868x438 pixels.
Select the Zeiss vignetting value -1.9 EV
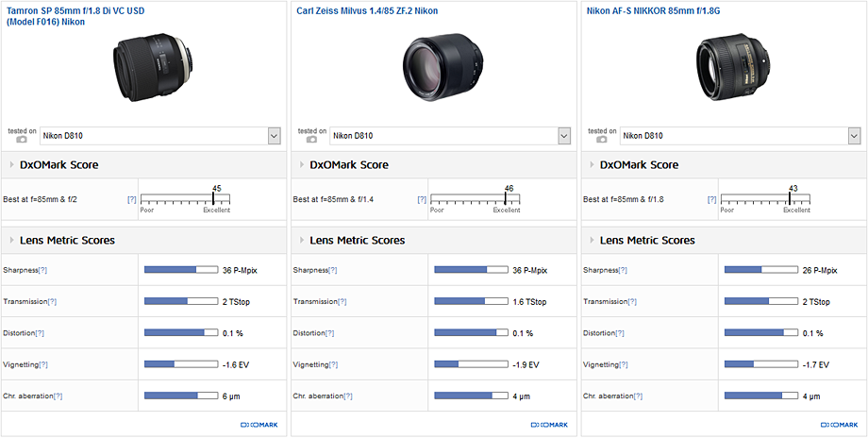click(526, 365)
